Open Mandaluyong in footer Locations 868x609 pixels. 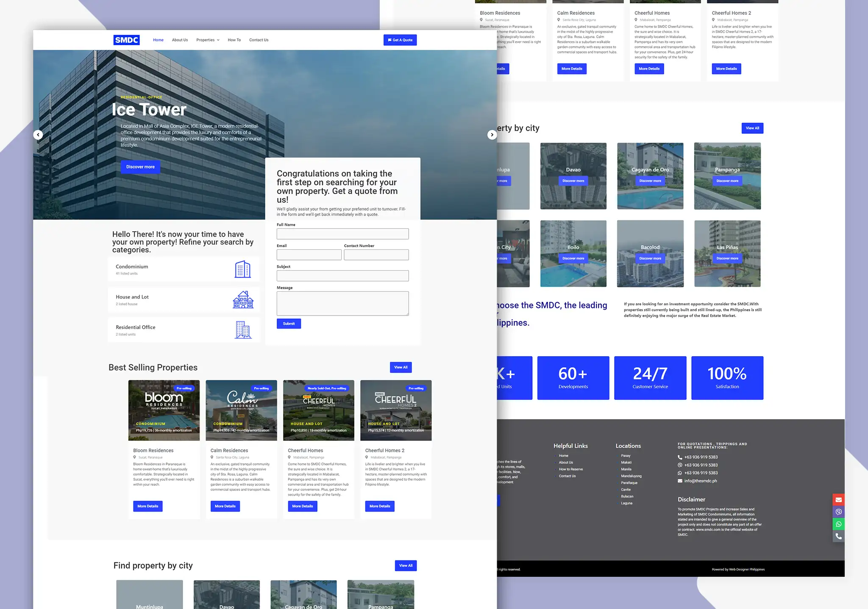pyautogui.click(x=631, y=476)
